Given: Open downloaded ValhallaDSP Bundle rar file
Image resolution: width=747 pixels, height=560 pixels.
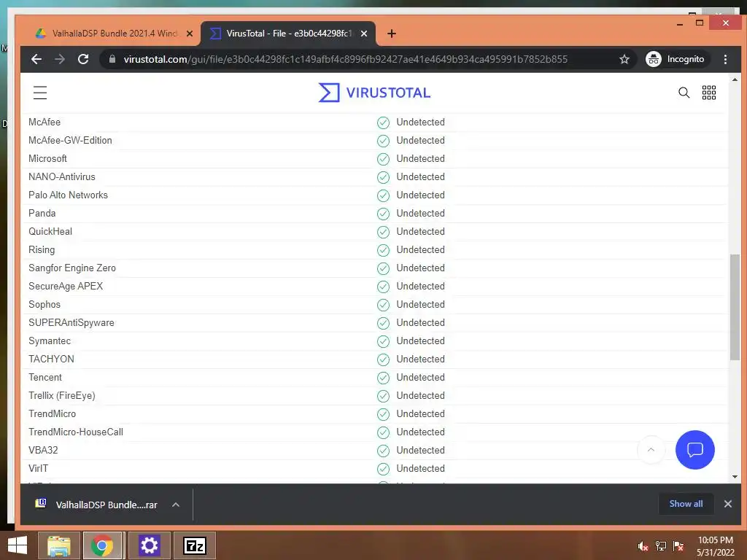Looking at the screenshot, I should 97,505.
